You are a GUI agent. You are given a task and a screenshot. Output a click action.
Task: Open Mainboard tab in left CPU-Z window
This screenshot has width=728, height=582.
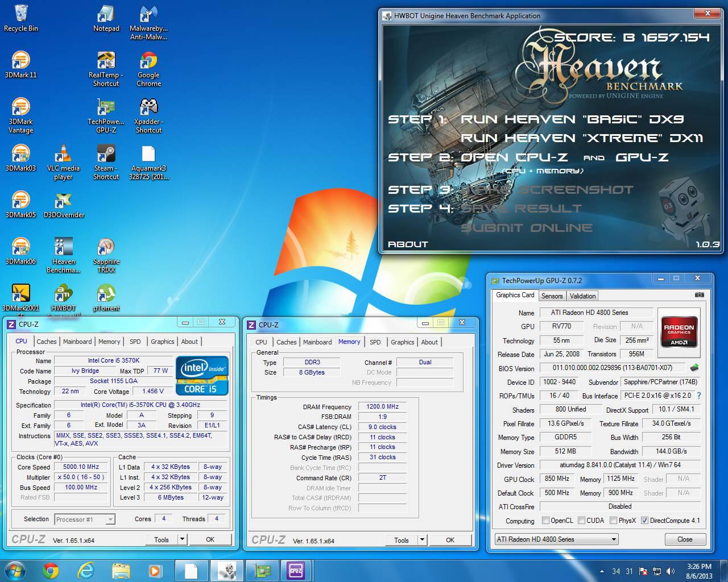coord(77,342)
